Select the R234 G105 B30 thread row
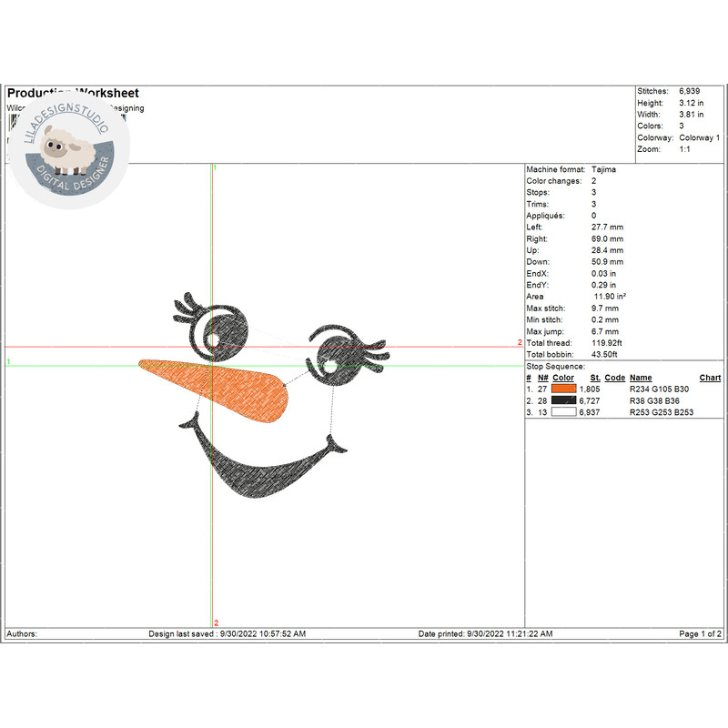This screenshot has height=728, width=728. coord(660,389)
